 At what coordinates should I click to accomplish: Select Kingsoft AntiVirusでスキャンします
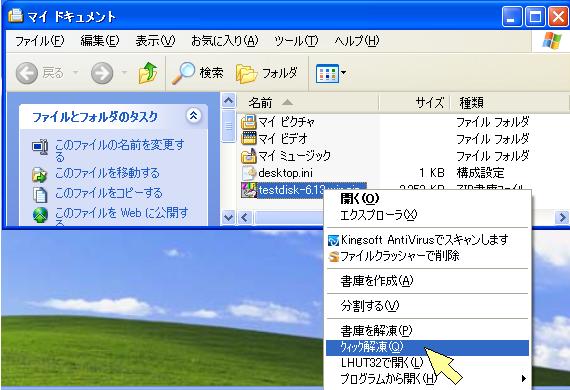pyautogui.click(x=428, y=240)
